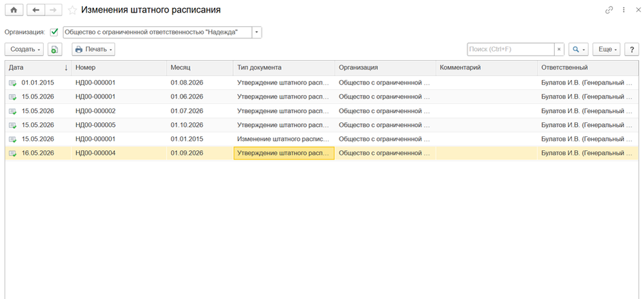Image resolution: width=644 pixels, height=299 pixels.
Task: Sort by Ответственный column header
Action: click(588, 68)
